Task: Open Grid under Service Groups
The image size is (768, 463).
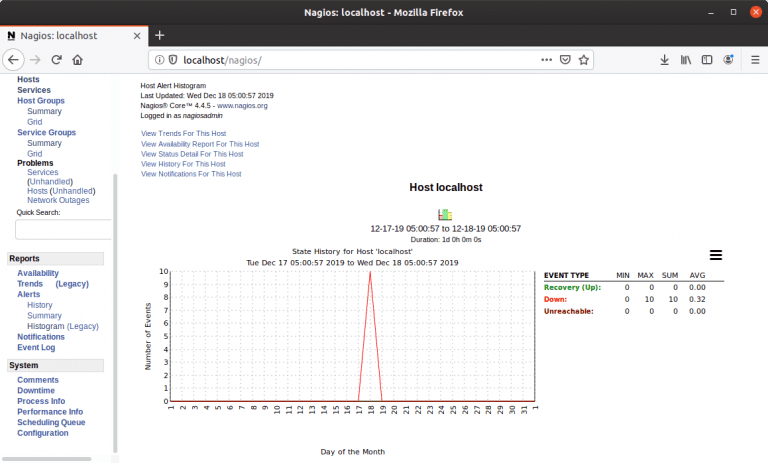Action: (35, 154)
